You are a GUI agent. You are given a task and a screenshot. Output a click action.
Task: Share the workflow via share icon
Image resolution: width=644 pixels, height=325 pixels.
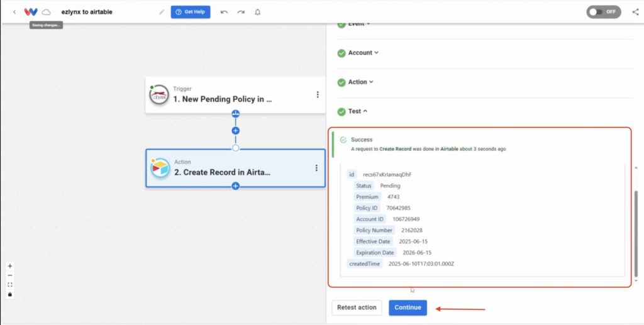(x=635, y=12)
